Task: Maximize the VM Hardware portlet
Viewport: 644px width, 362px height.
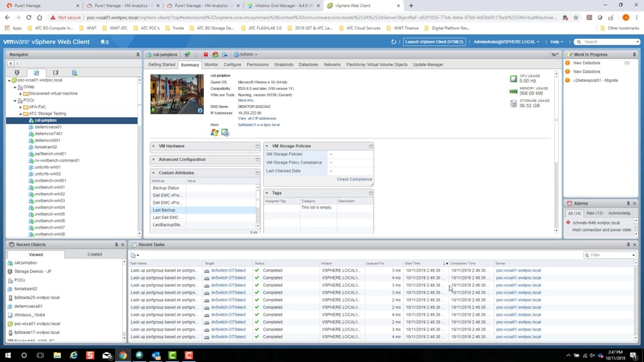Action: (x=258, y=147)
